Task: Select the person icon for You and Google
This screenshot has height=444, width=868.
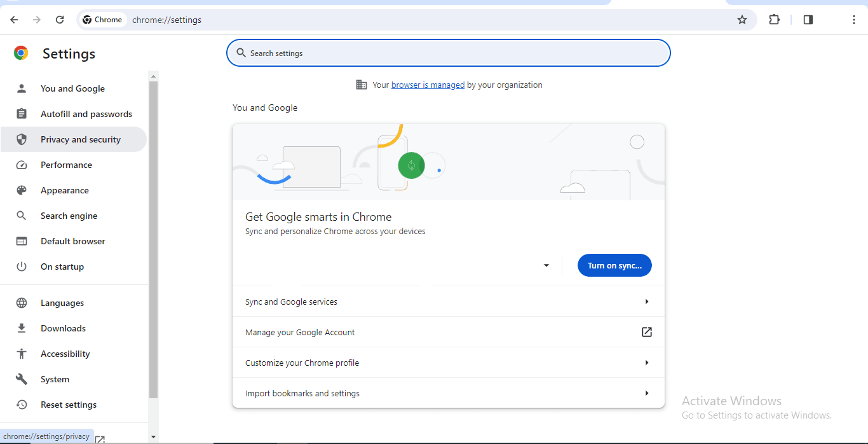Action: (22, 88)
